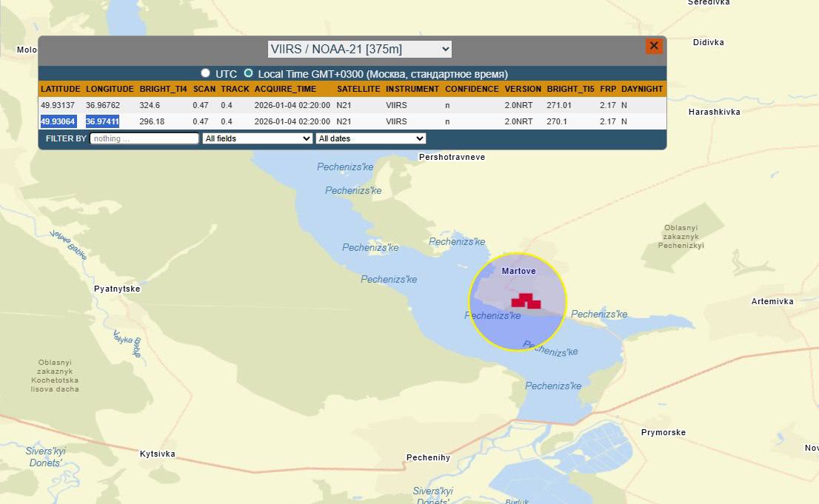This screenshot has height=504, width=819.
Task: Sort by the DAYNIGHT column header
Action: (641, 89)
